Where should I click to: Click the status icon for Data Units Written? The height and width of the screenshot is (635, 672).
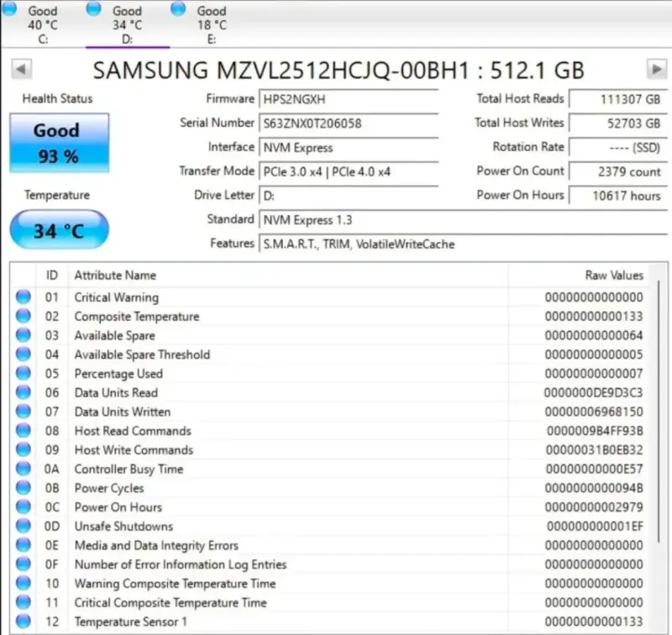[24, 412]
